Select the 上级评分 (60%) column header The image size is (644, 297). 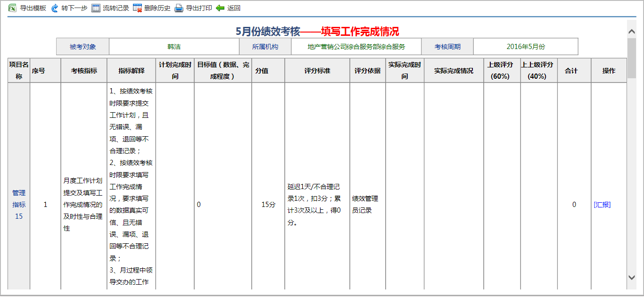coord(502,71)
